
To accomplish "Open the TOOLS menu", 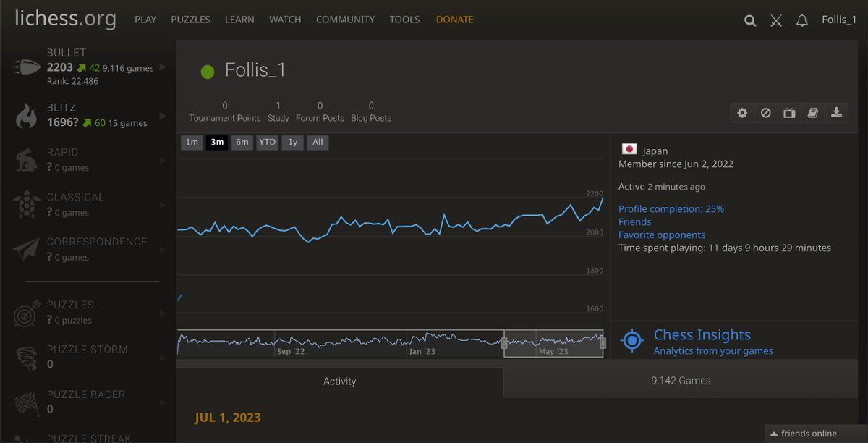I will pos(404,20).
